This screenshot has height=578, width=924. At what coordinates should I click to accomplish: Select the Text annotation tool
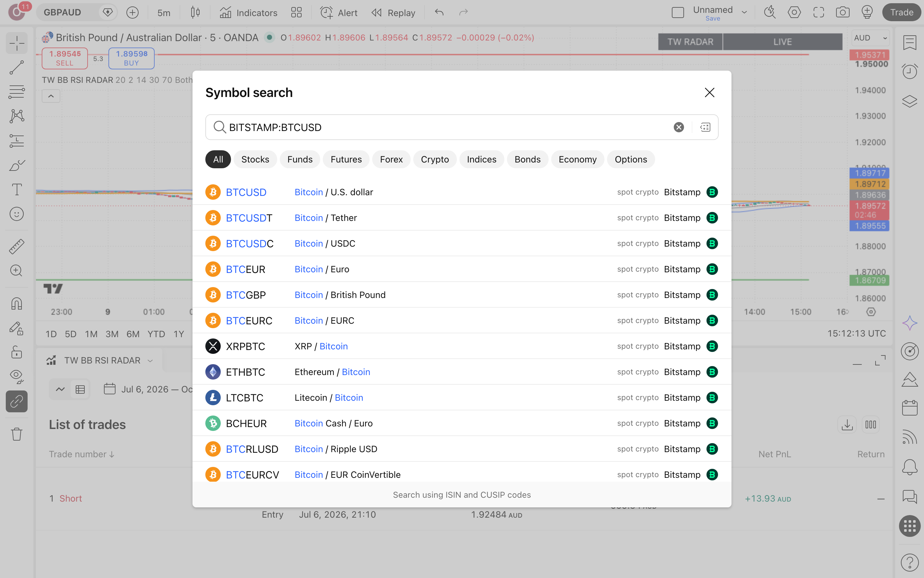tap(17, 189)
